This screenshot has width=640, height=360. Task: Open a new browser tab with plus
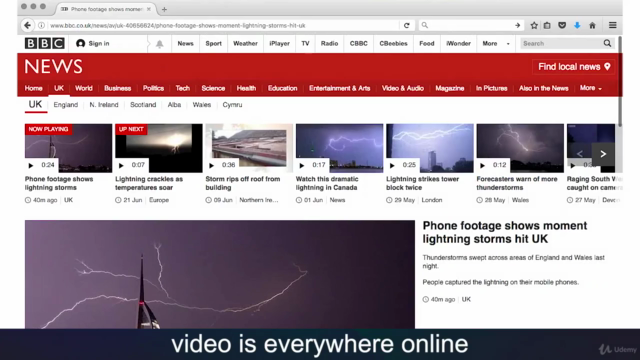tap(164, 9)
